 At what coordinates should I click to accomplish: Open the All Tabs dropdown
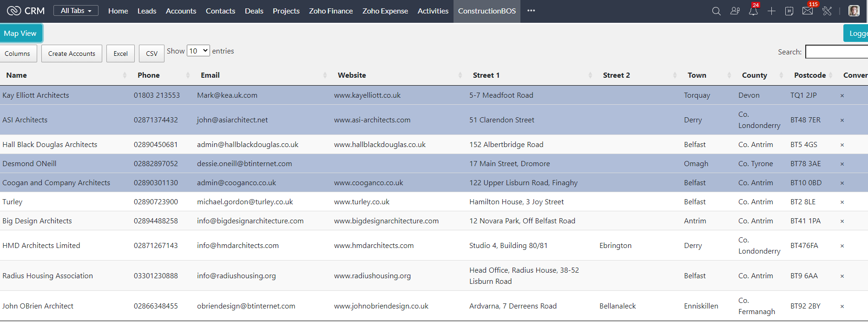click(x=76, y=11)
